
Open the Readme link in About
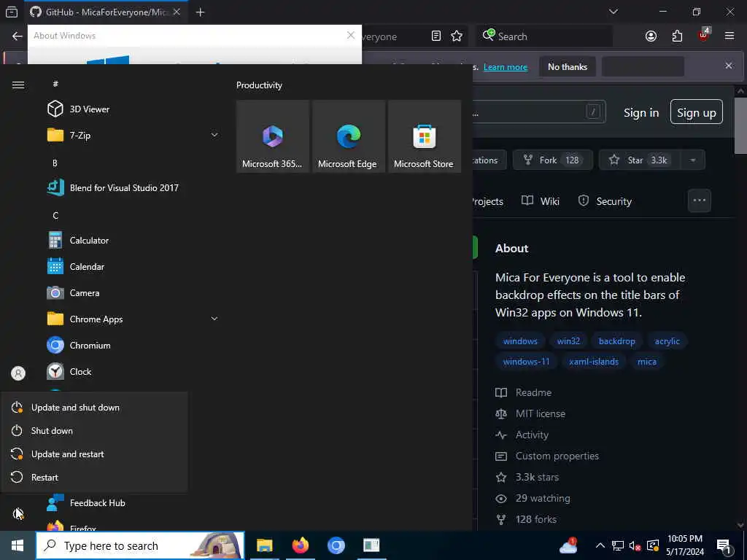coord(524,392)
